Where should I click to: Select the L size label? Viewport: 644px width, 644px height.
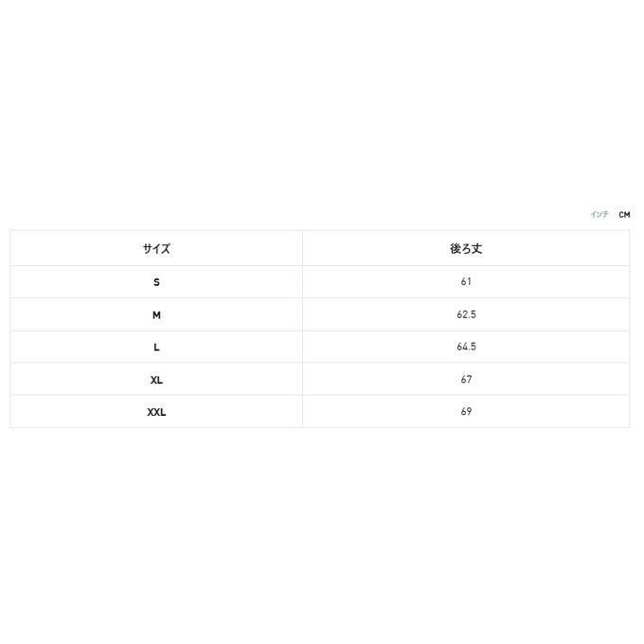click(156, 348)
